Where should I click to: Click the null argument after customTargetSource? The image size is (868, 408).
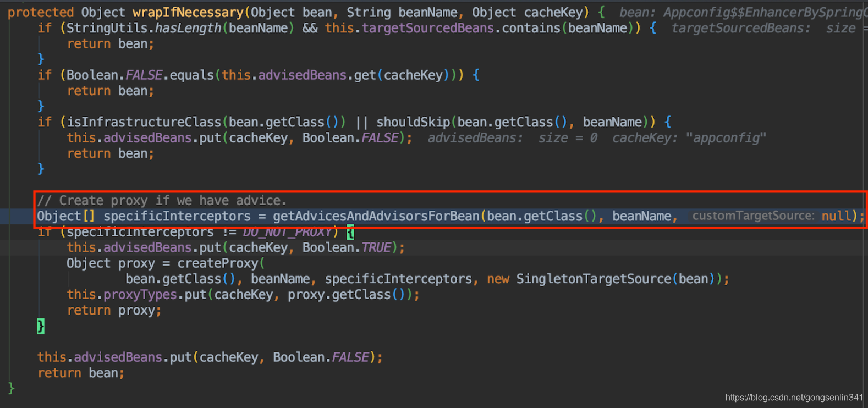pyautogui.click(x=836, y=216)
